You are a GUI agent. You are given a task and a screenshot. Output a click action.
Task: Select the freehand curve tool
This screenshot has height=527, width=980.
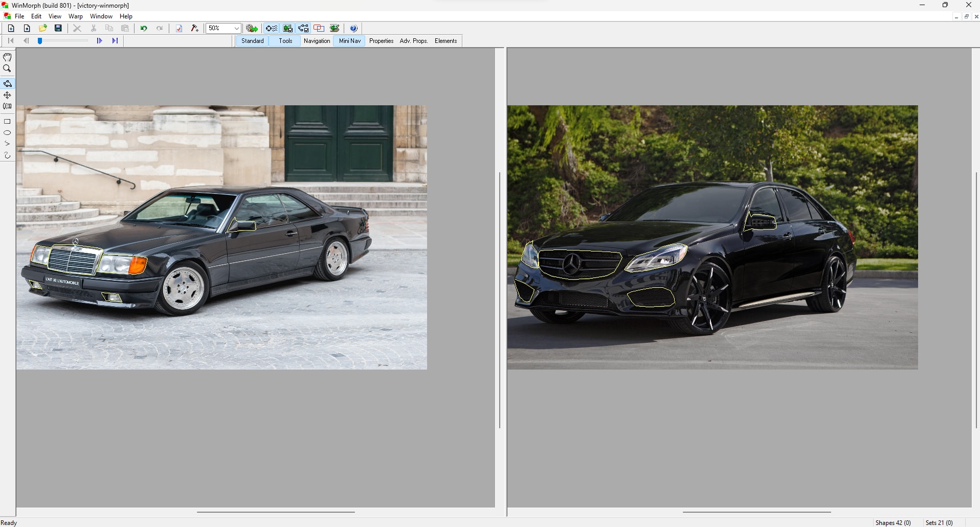pyautogui.click(x=7, y=155)
